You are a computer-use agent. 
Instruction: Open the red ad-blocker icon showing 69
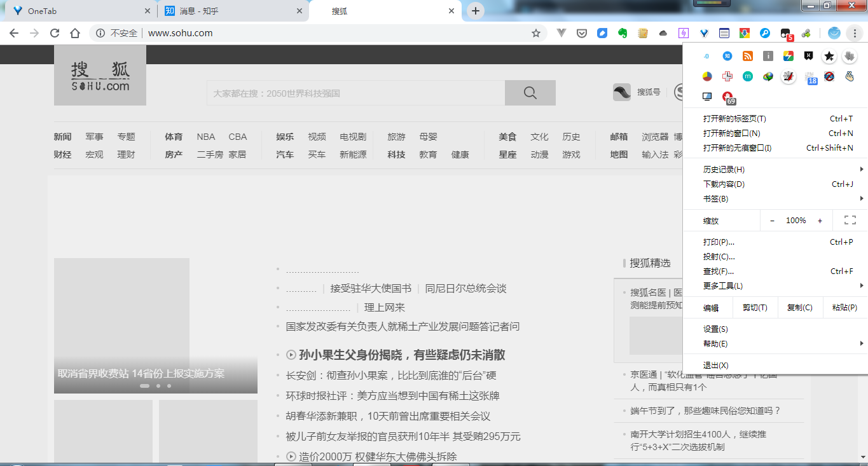(x=729, y=98)
